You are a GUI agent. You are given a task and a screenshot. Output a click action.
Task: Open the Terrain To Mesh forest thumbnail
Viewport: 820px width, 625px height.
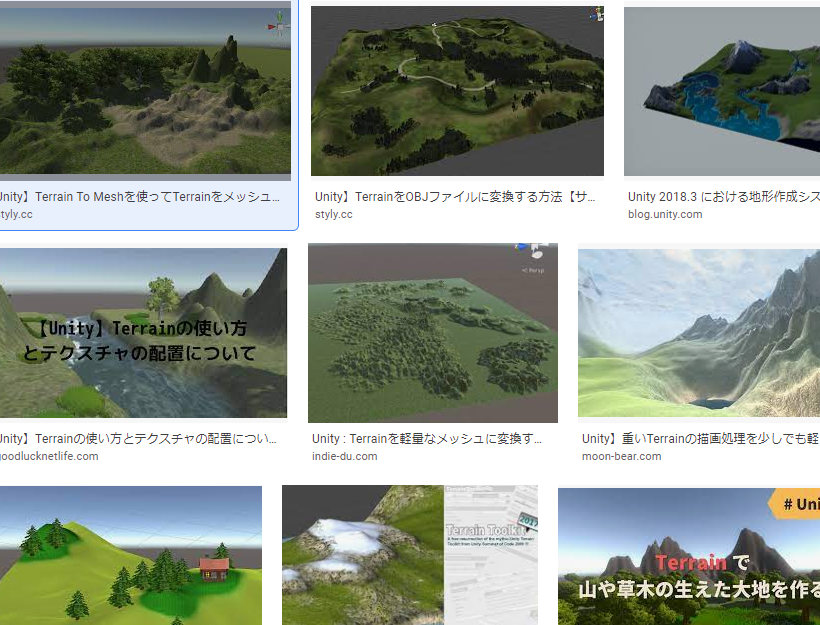pyautogui.click(x=145, y=90)
